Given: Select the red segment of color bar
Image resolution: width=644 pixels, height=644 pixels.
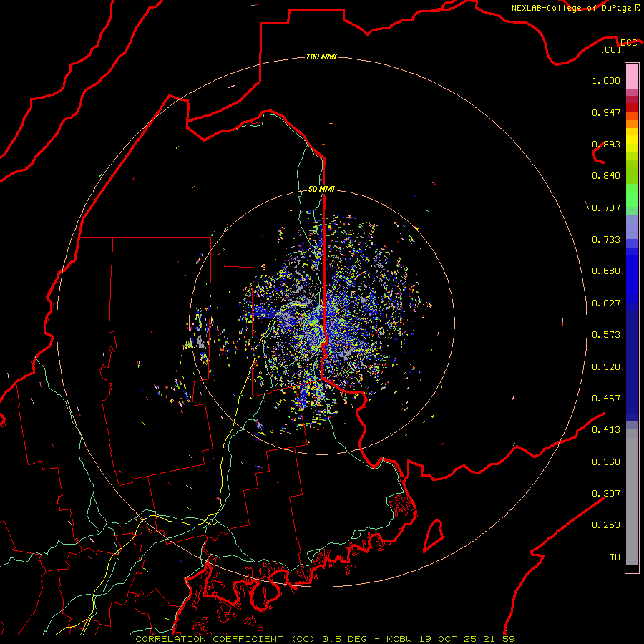Looking at the screenshot, I should pyautogui.click(x=632, y=107).
